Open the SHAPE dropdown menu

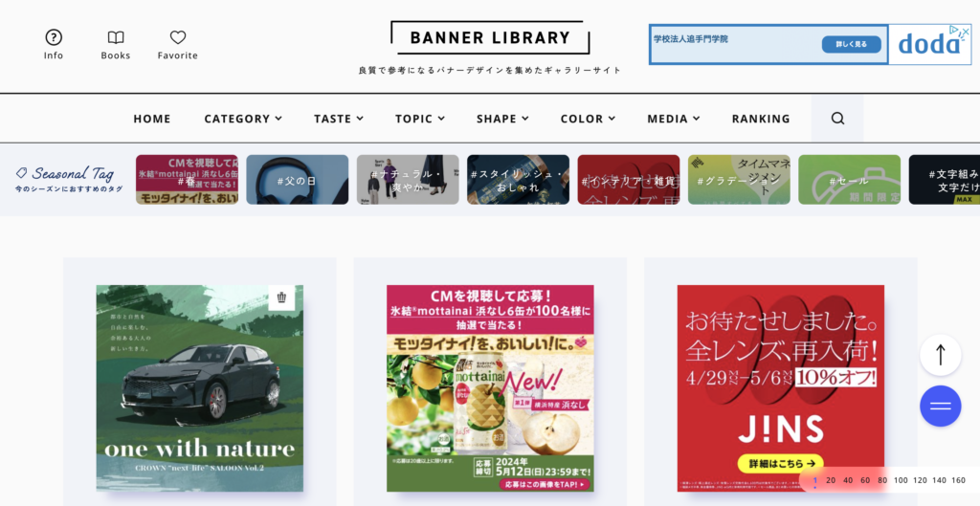[x=502, y=119]
